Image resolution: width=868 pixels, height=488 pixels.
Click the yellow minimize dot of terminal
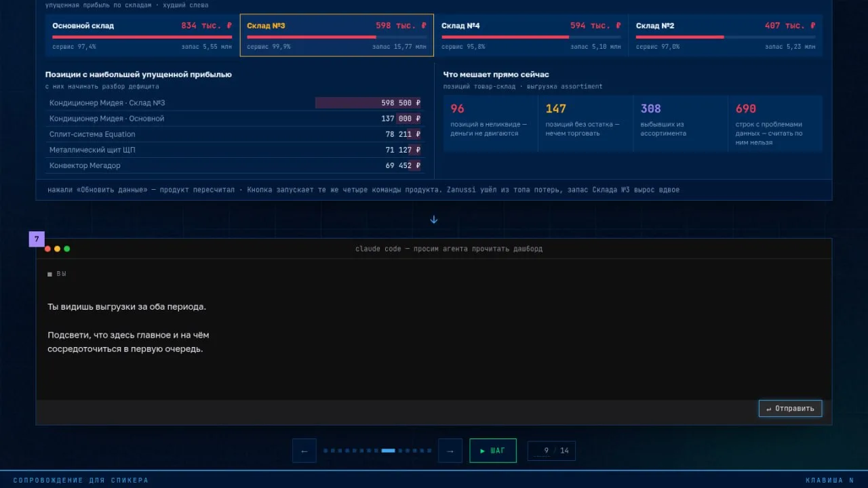pos(57,249)
